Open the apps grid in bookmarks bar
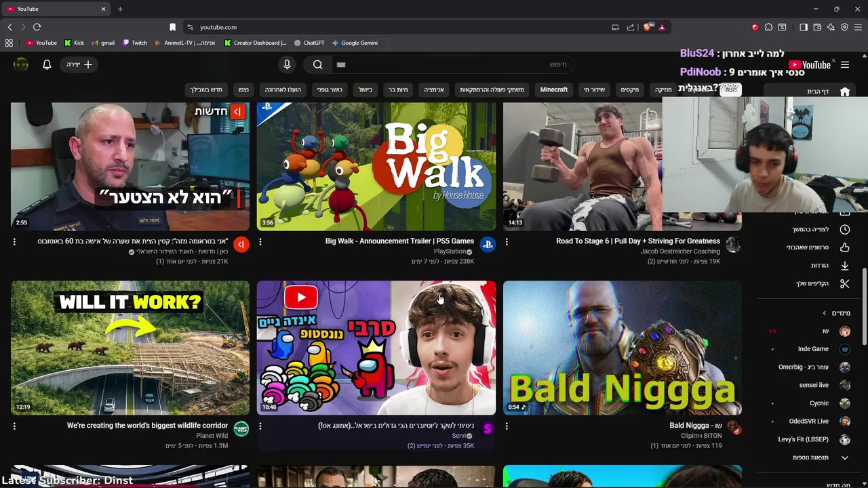The image size is (868, 488). (x=9, y=43)
